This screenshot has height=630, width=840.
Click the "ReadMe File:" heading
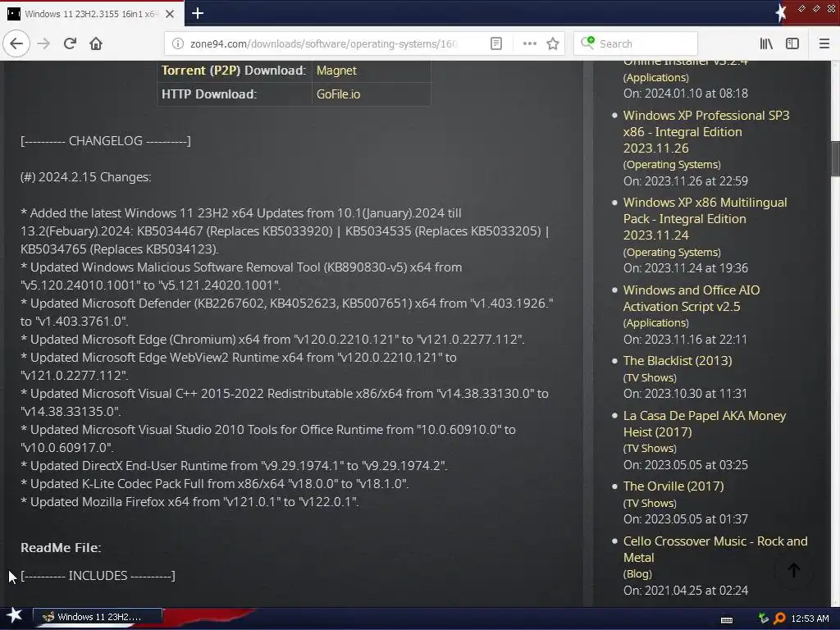[61, 547]
